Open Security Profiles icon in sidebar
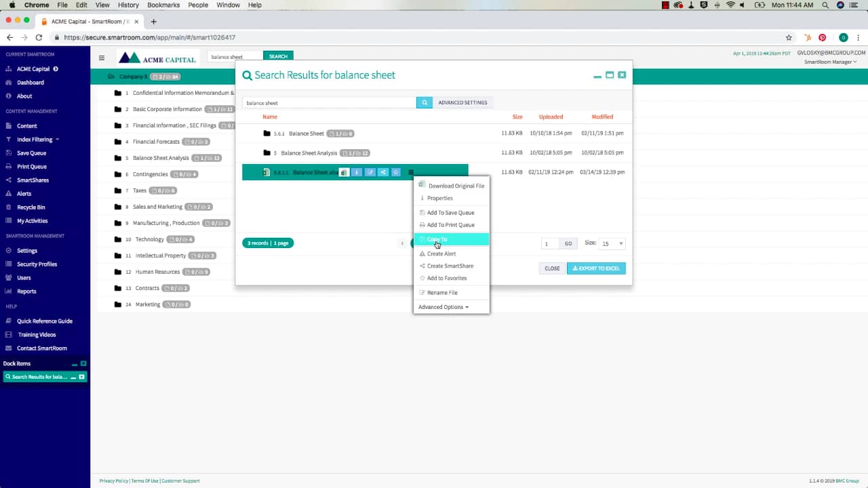 (x=9, y=264)
